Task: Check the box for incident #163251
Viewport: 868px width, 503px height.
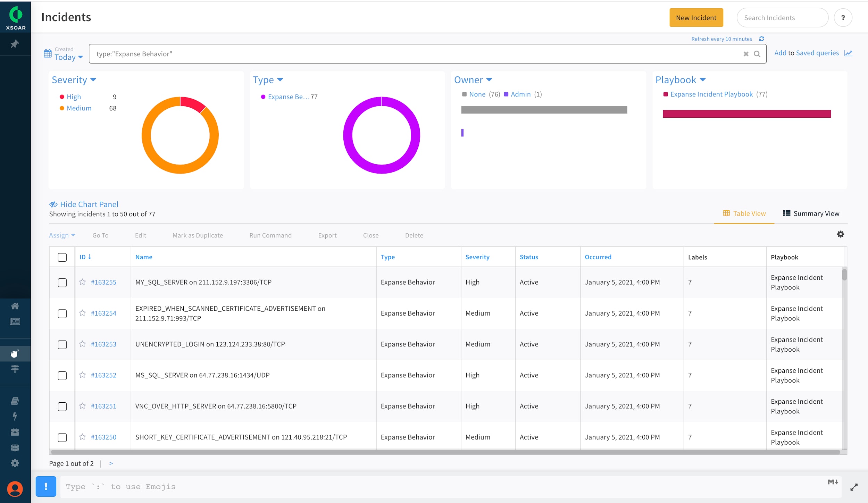Action: point(62,406)
